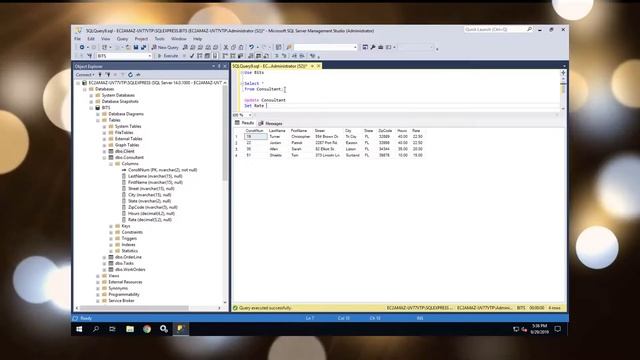Click the New Query toolbar button
The height and width of the screenshot is (360, 640).
point(165,47)
